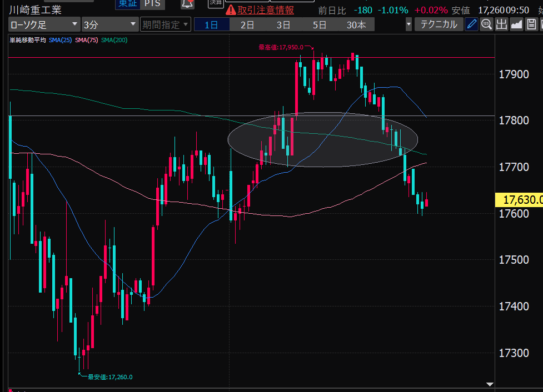The image size is (543, 392).
Task: Click the magnifier 123 value-lookup icon
Action: click(x=486, y=24)
